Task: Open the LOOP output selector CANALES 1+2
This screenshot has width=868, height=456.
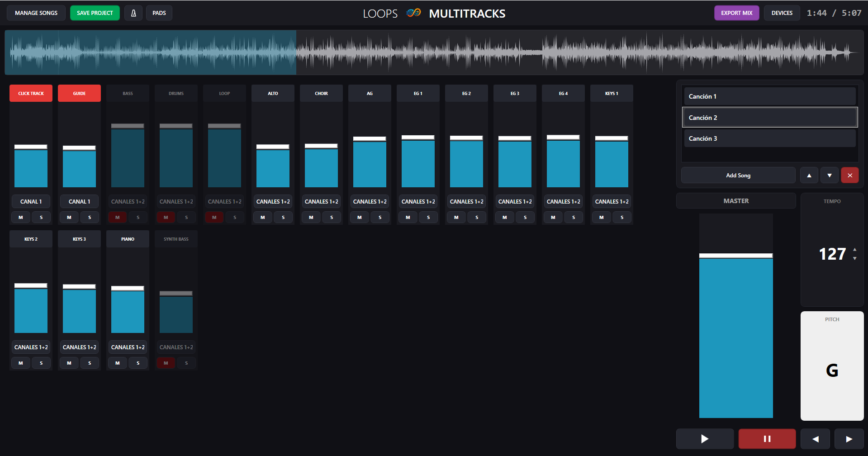Action: tap(224, 202)
